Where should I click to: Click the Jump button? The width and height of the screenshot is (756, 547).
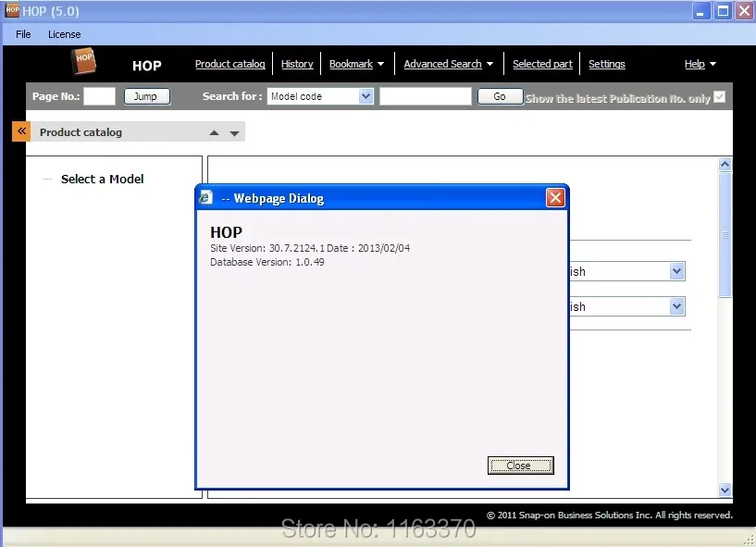[x=146, y=96]
